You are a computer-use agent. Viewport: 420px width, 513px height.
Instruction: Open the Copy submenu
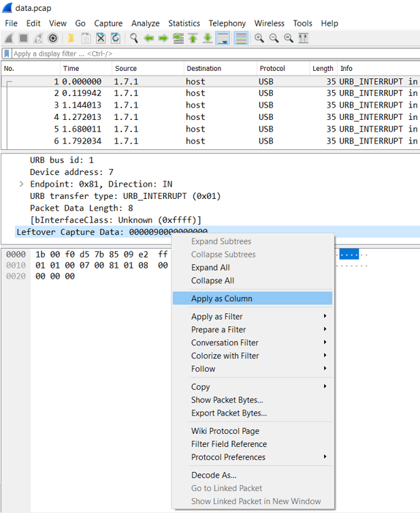(253, 387)
